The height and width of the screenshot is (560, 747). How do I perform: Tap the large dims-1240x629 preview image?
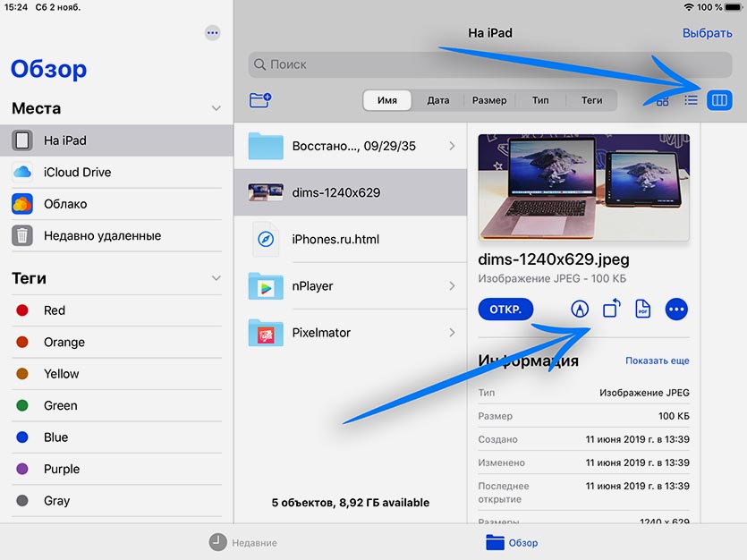[x=583, y=187]
